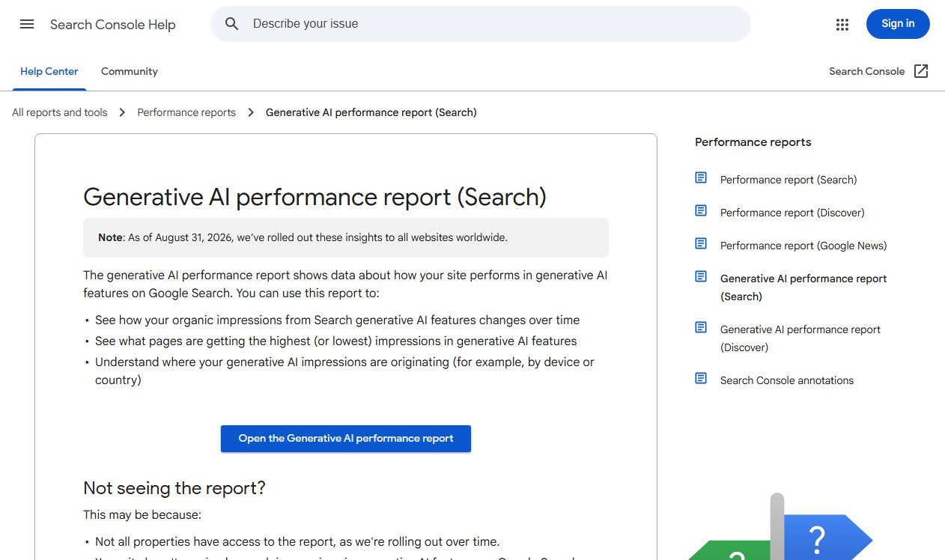Open Search Console annotations sidebar link
The image size is (945, 560).
(787, 380)
